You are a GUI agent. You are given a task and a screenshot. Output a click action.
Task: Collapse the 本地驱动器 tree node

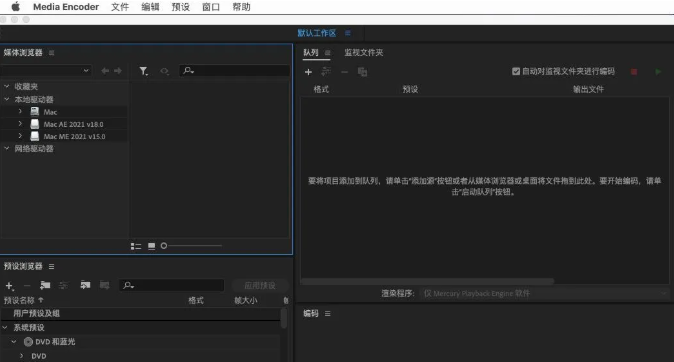(x=7, y=99)
